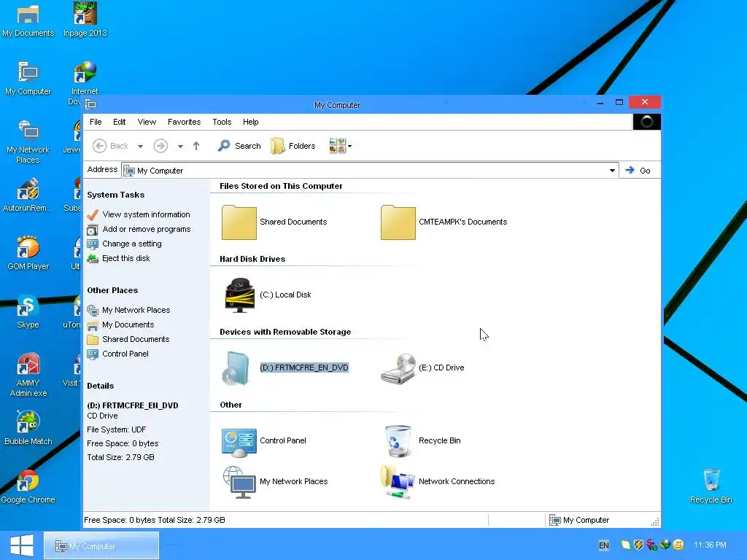Collapse the Details section header

click(x=101, y=386)
